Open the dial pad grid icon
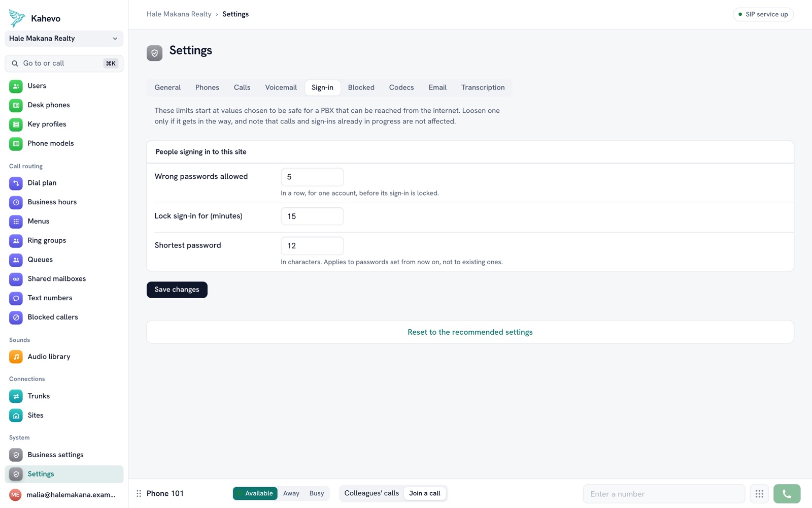 tap(759, 494)
